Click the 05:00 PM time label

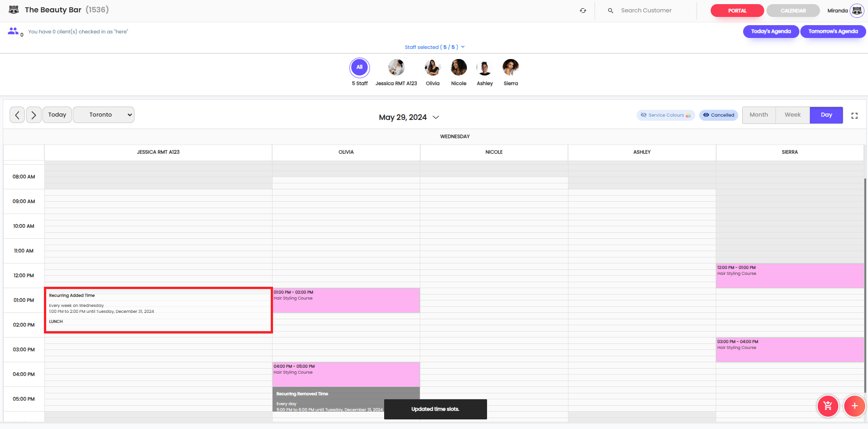click(24, 399)
